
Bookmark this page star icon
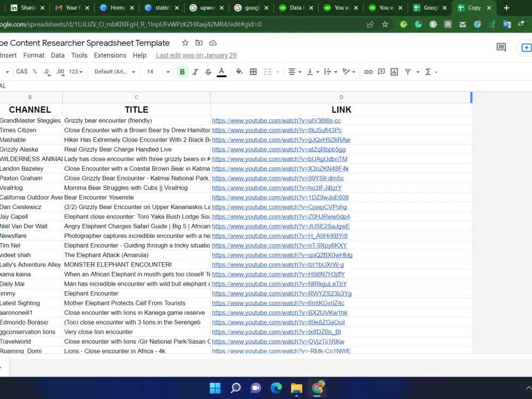385,24
